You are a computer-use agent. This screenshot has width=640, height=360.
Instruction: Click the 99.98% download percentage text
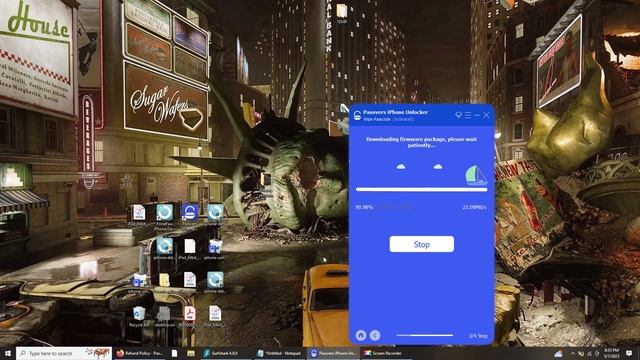tap(364, 207)
